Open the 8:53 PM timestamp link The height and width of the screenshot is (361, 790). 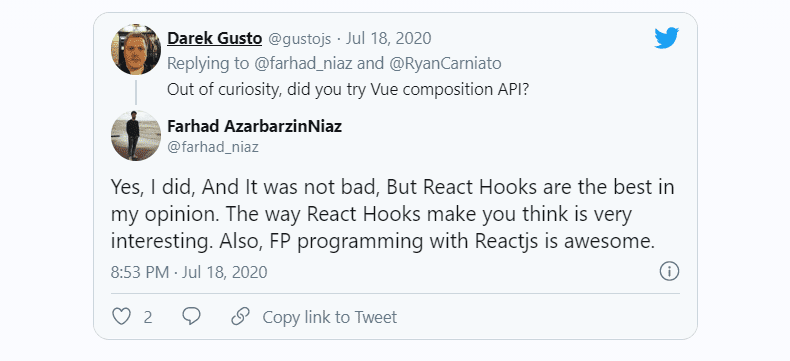pos(189,272)
